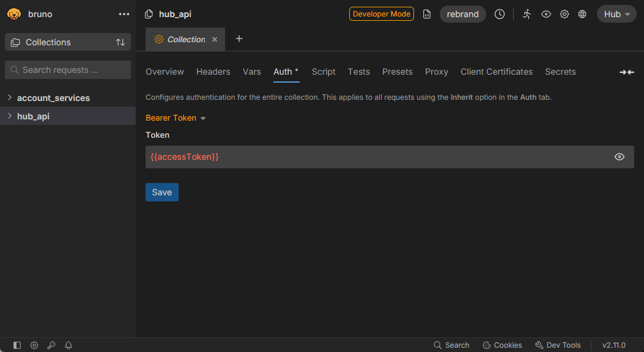
Task: Click the Bruno dog logo
Action: coord(14,14)
